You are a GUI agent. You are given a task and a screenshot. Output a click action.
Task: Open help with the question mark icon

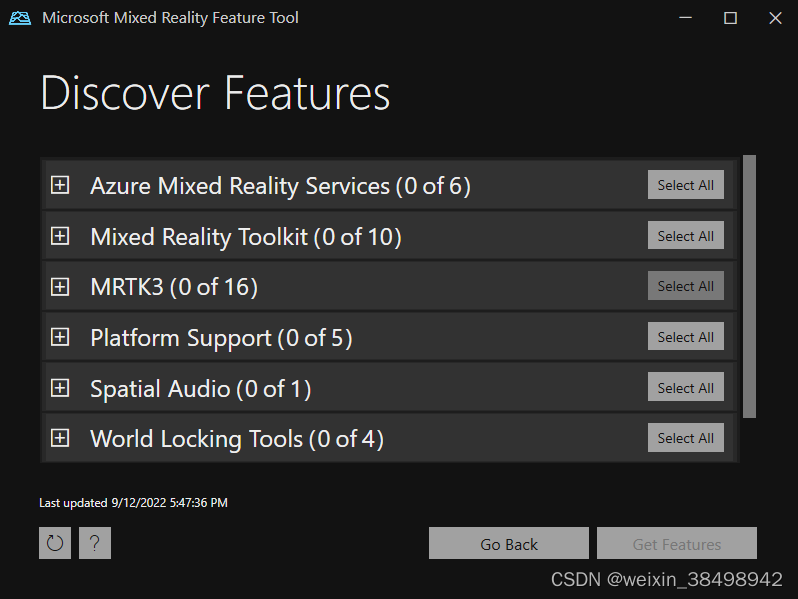point(95,543)
